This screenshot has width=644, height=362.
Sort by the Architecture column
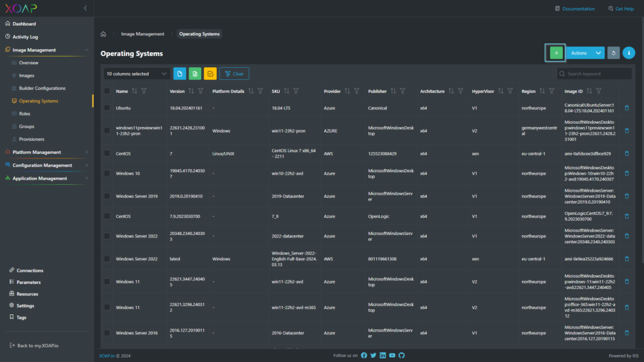coord(451,91)
